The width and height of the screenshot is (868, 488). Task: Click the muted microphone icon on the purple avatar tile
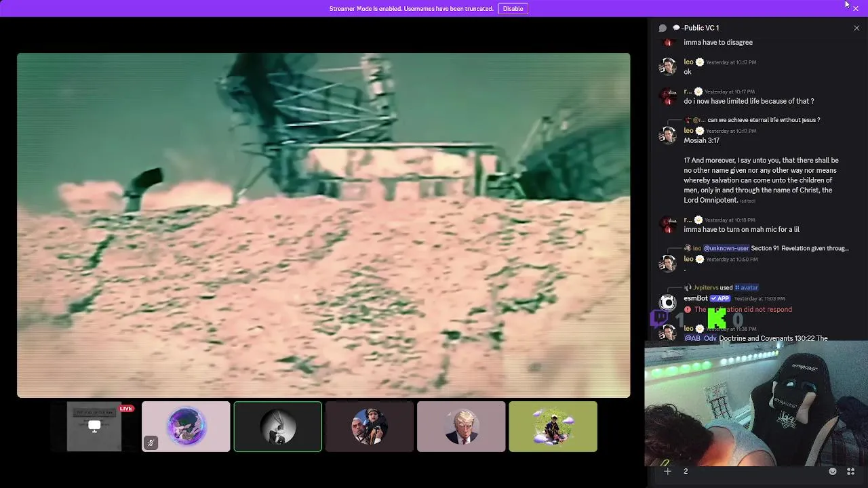151,443
